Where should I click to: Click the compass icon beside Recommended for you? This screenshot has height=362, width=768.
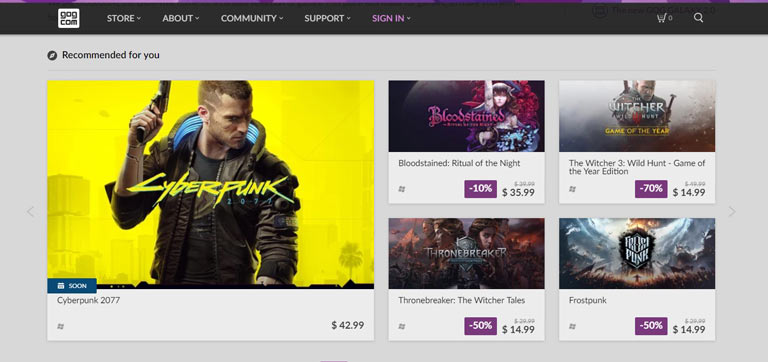(52, 55)
